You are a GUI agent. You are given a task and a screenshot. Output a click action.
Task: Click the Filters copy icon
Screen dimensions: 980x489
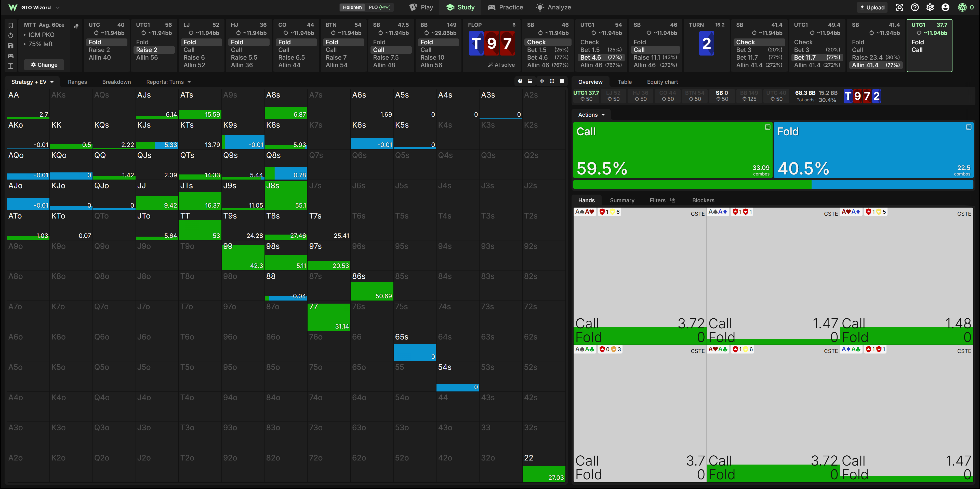pos(673,200)
